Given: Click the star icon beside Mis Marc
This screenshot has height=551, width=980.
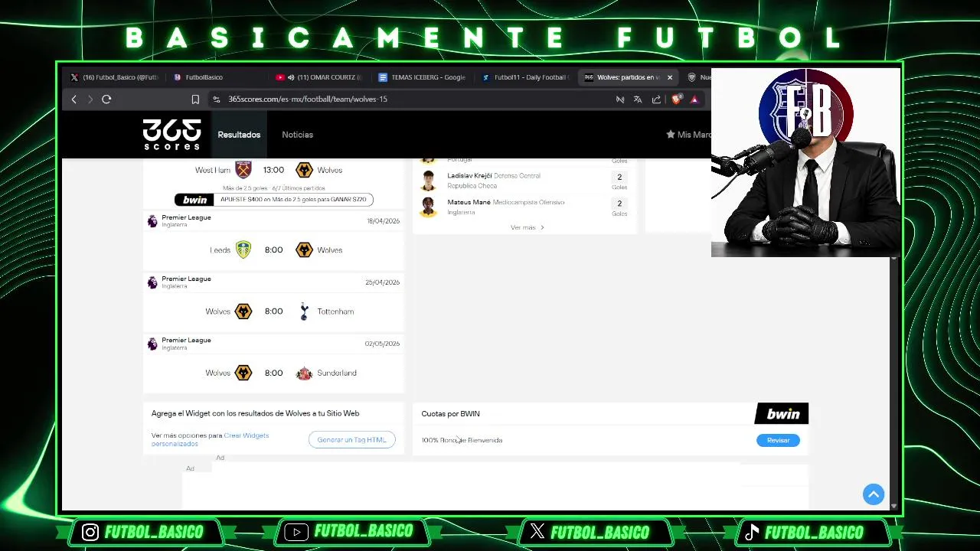Looking at the screenshot, I should coord(671,135).
